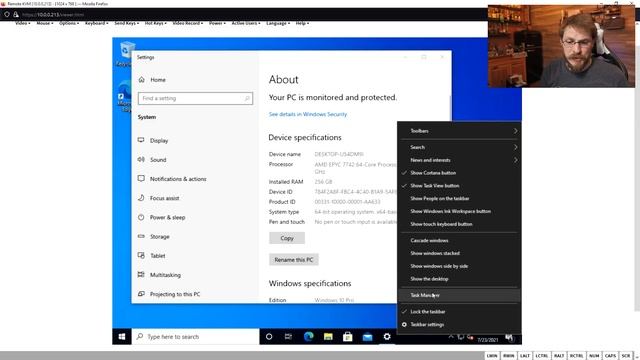640x360 pixels.
Task: Click the Settings window vertical scrollbar
Action: coord(450,108)
